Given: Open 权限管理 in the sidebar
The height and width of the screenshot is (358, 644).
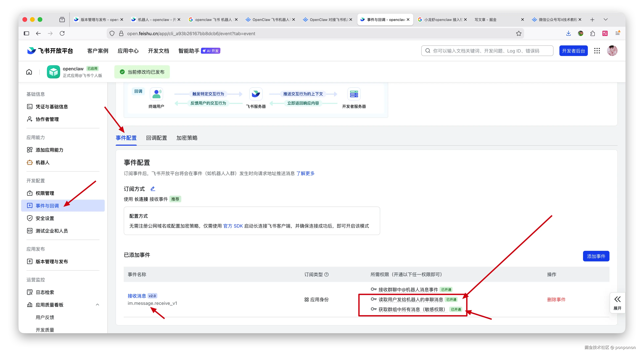Looking at the screenshot, I should (x=45, y=193).
